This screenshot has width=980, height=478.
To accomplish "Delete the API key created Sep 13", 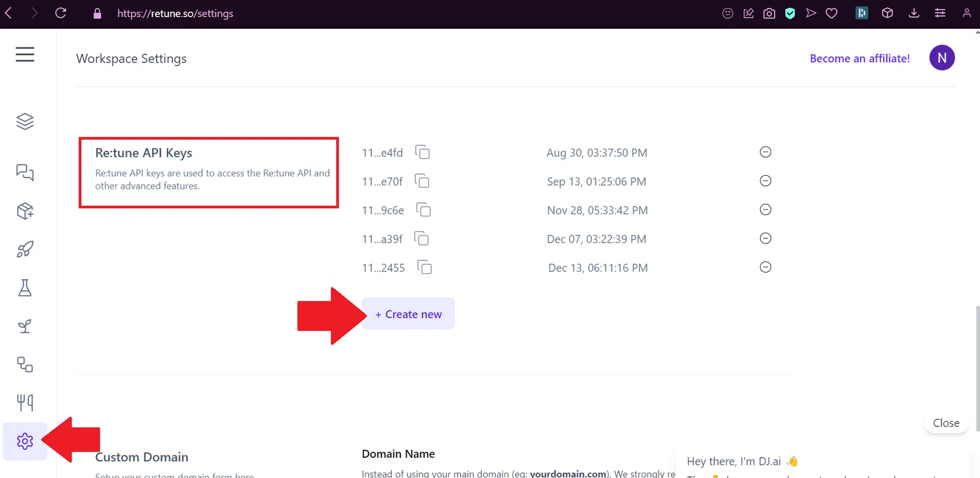I will click(x=766, y=181).
